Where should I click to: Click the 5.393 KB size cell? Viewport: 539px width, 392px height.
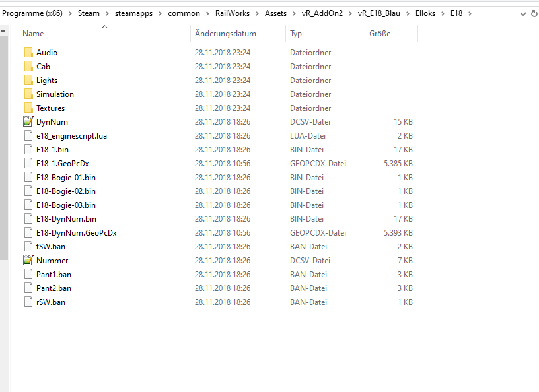398,233
